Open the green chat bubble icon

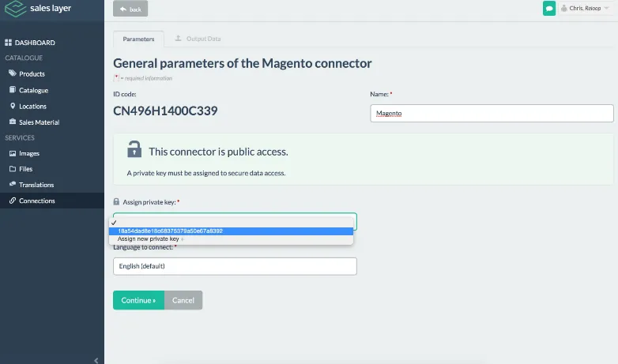tap(549, 8)
